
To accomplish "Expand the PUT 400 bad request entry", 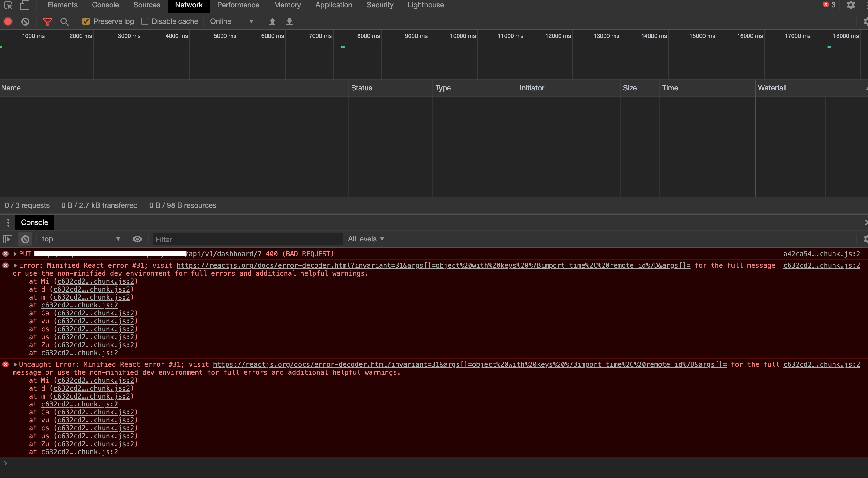I will 16,254.
